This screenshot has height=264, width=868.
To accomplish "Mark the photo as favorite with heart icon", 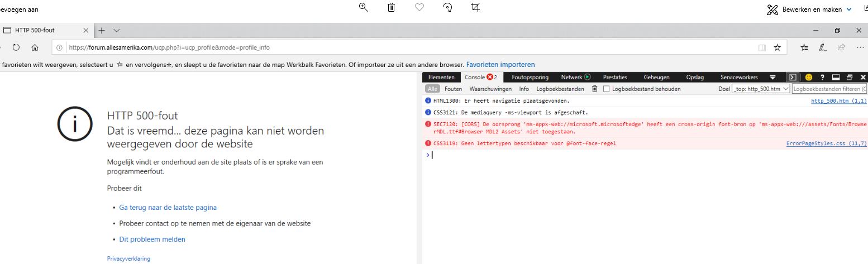I will [x=419, y=8].
